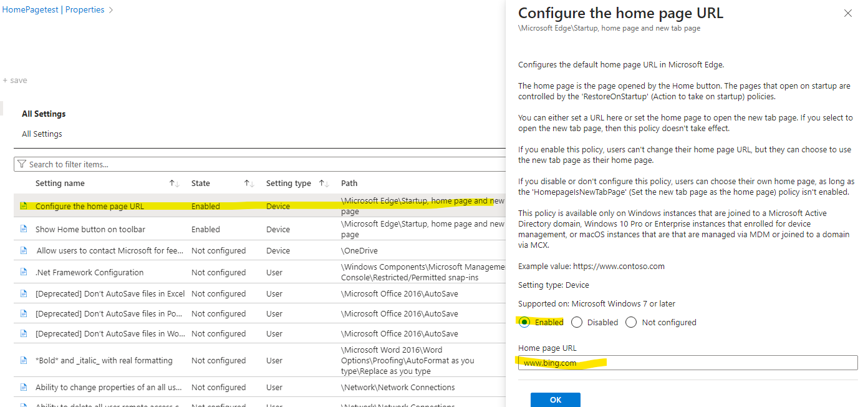Image resolution: width=868 pixels, height=407 pixels.
Task: Open Allow users to contact Microsoft setting
Action: pyautogui.click(x=110, y=250)
